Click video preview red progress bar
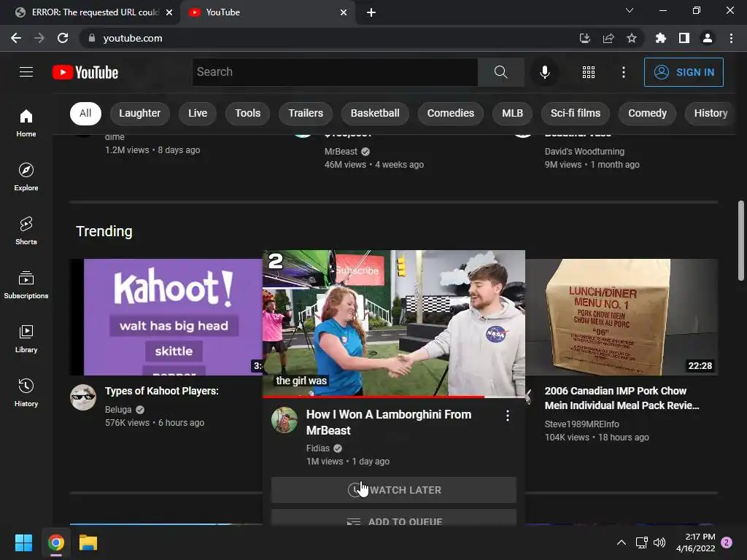 click(x=393, y=396)
